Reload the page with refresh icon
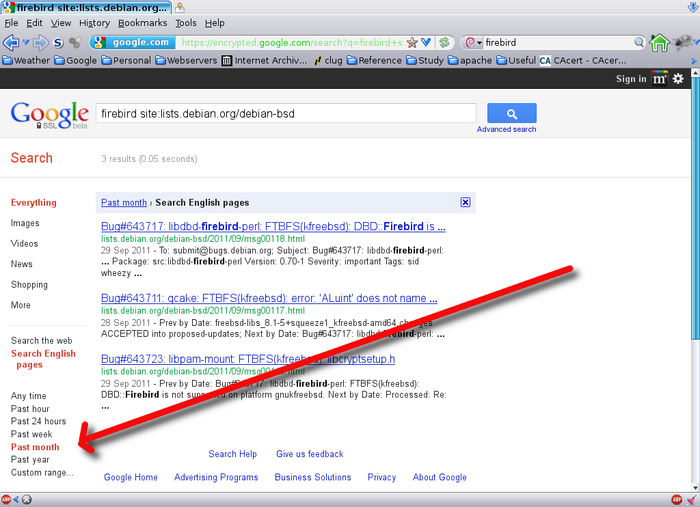 point(444,43)
